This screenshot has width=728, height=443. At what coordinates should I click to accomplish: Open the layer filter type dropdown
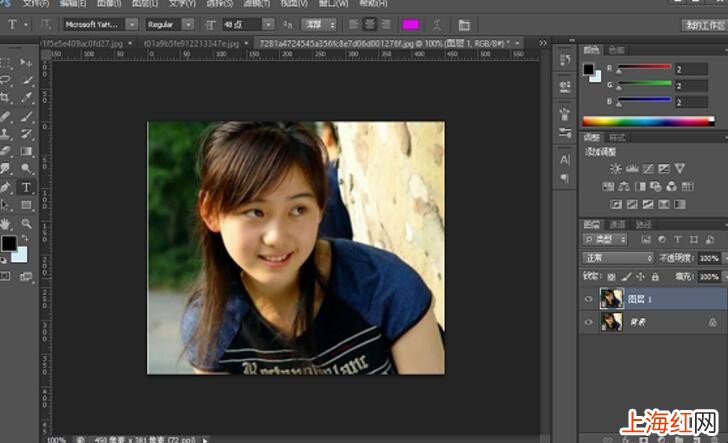(x=605, y=240)
